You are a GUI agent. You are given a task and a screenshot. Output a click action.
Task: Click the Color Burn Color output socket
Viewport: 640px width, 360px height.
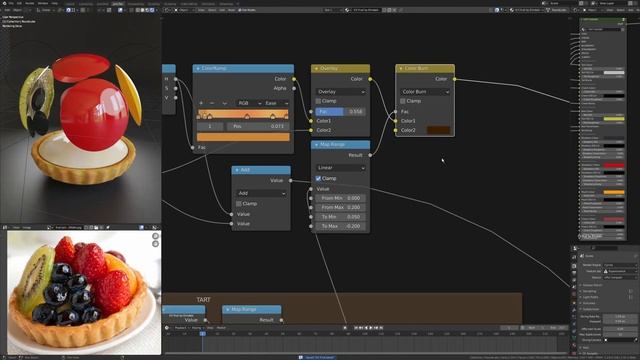point(454,79)
